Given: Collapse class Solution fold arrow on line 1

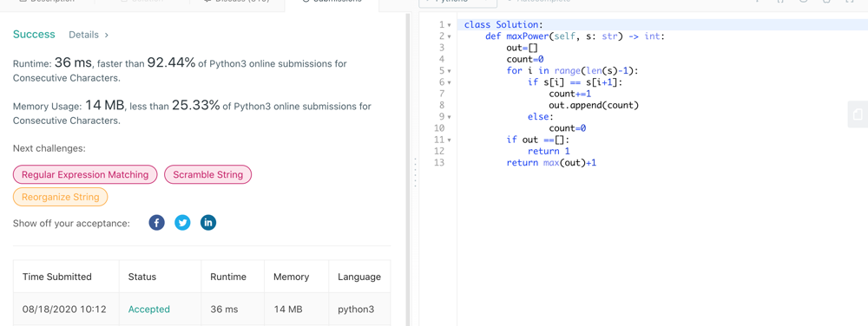Looking at the screenshot, I should point(449,25).
